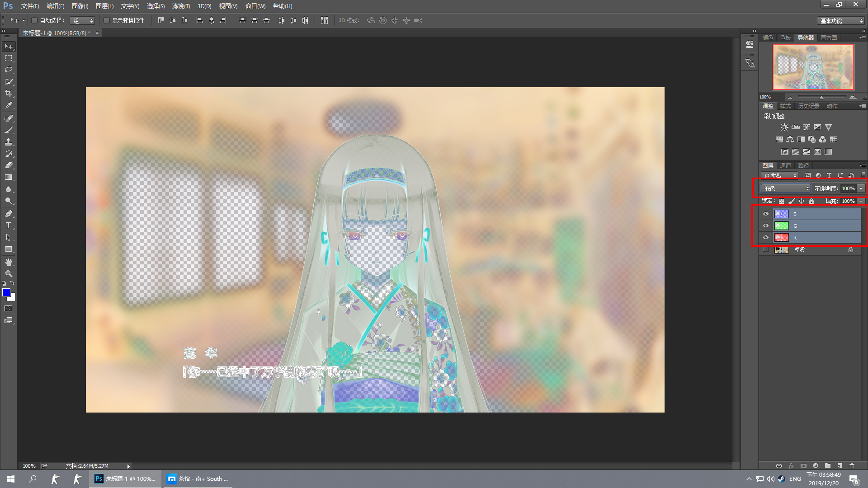This screenshot has height=488, width=868.
Task: Open the 图层(L) menu
Action: [104, 6]
